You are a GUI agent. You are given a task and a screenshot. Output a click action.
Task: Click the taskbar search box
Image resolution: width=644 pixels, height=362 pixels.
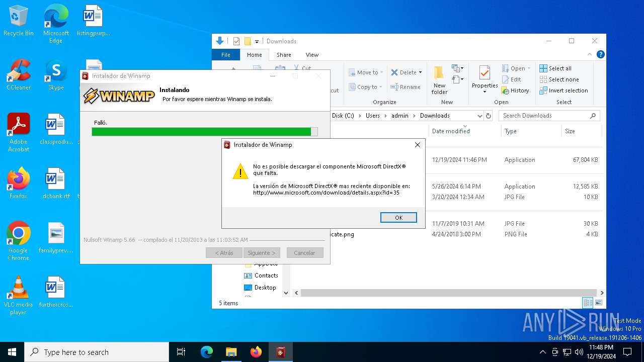[x=97, y=352]
